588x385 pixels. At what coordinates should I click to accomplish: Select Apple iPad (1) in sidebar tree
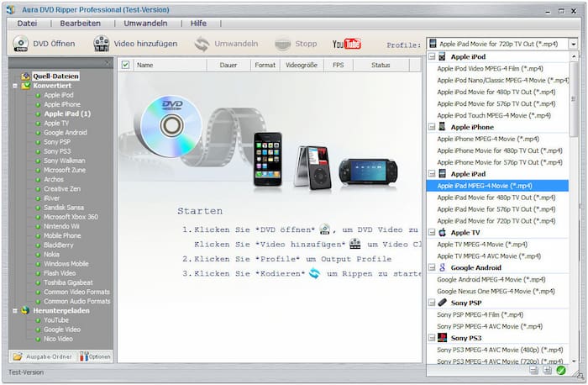point(67,113)
